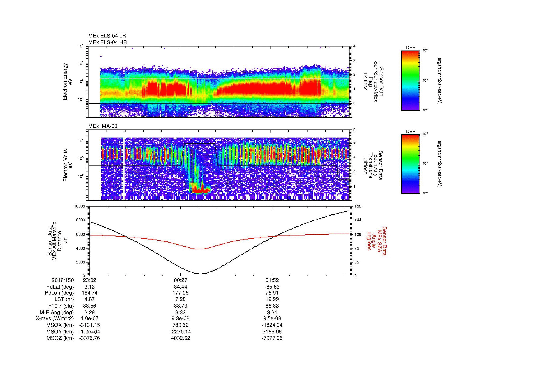Click the F10.7 value 88.73
The height and width of the screenshot is (392, 555).
click(x=181, y=306)
